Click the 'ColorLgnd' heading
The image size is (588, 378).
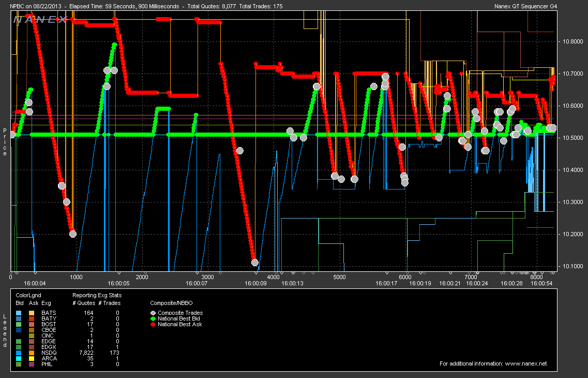[x=28, y=296]
